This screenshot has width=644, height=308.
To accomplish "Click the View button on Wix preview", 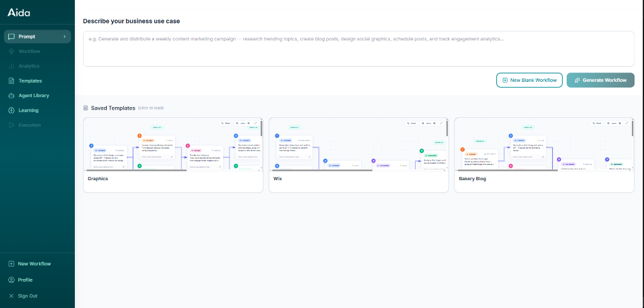I will (411, 123).
